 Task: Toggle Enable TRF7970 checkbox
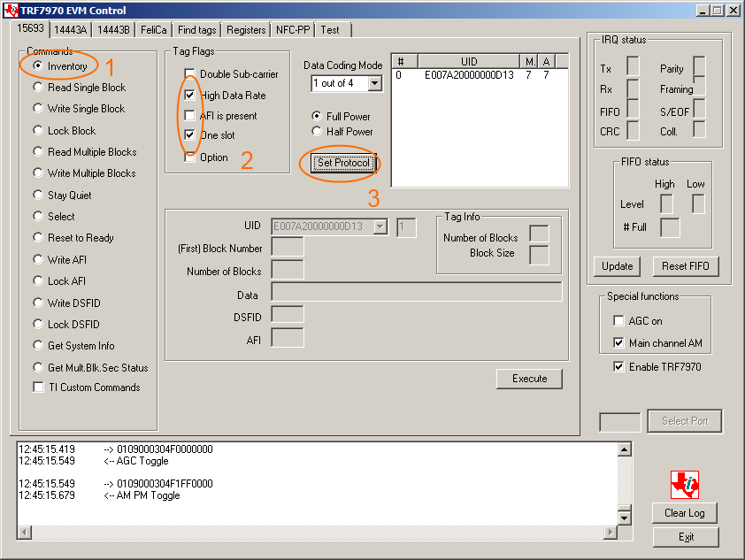coord(618,366)
